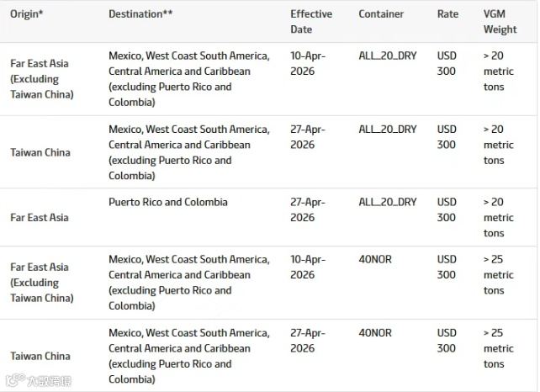Select Taiwan China origin in the 40NOR row
Viewport: 540px width, 392px height.
point(40,356)
